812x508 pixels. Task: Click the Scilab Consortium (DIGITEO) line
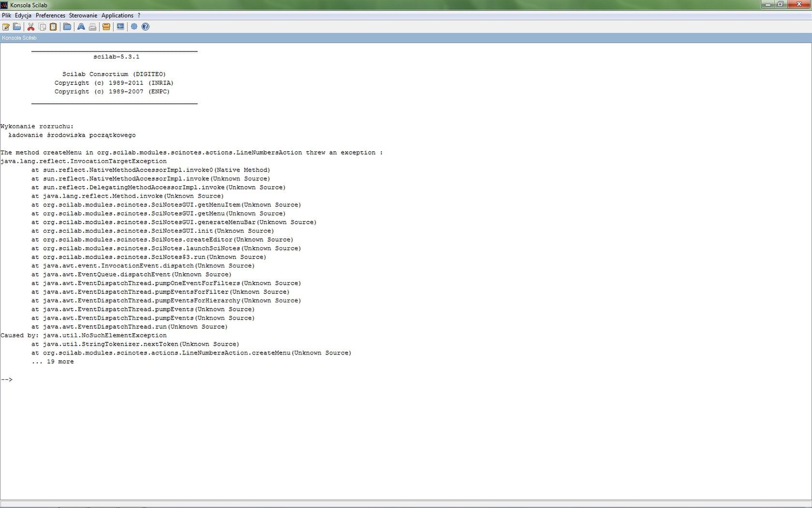[x=114, y=74]
